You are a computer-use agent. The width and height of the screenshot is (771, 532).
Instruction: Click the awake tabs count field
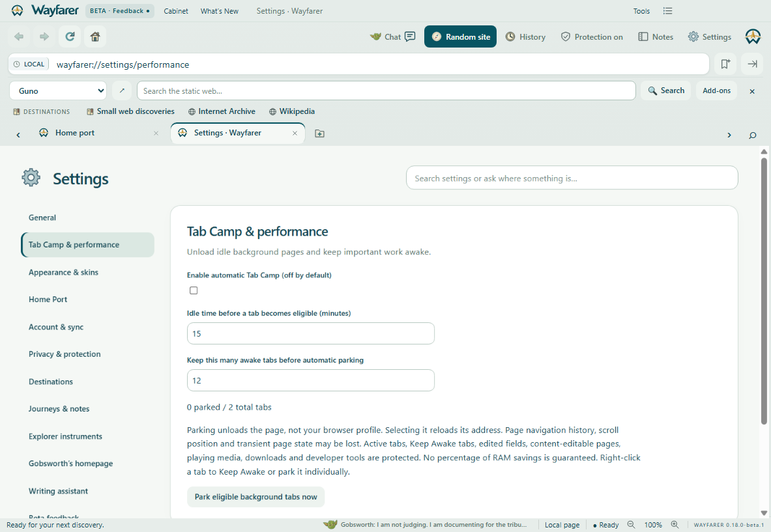311,380
